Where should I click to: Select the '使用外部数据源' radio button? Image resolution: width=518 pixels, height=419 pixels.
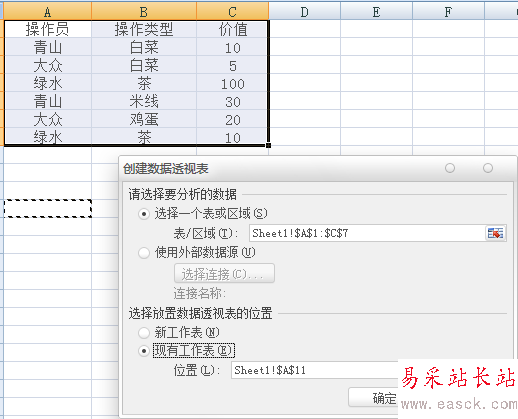click(x=144, y=253)
